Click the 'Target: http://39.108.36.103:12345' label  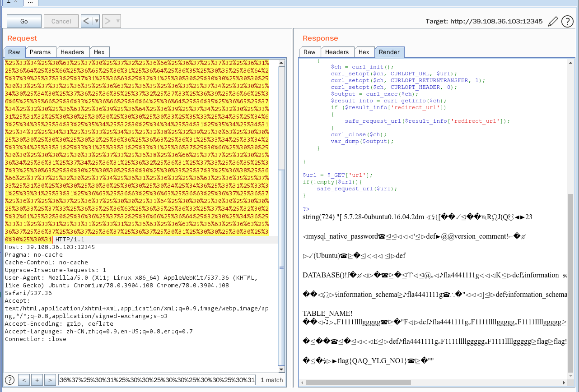(484, 21)
